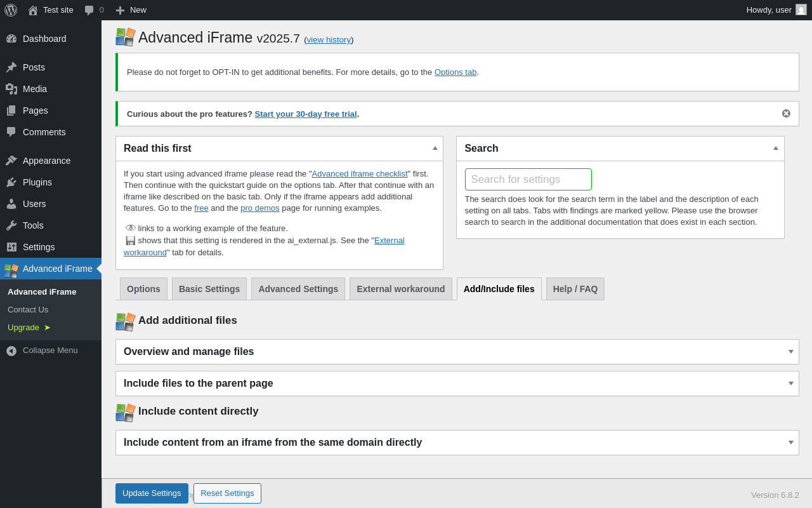Click the user avatar icon

coord(801,10)
